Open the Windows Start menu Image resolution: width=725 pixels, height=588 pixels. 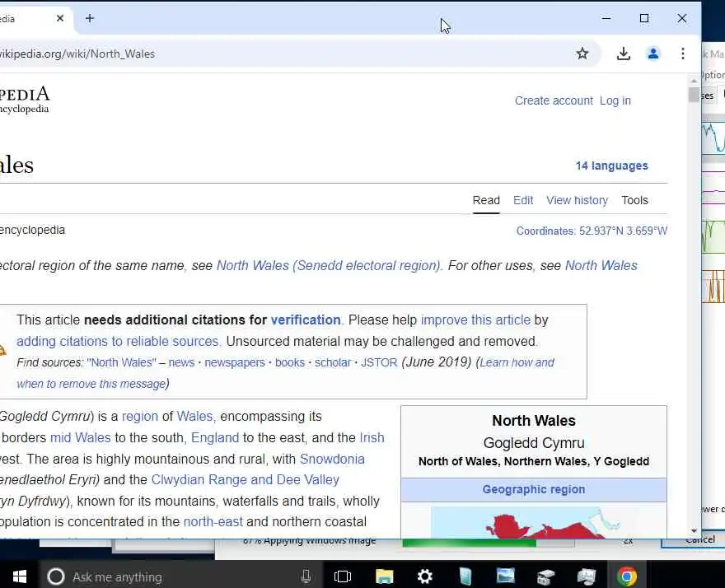[19, 576]
